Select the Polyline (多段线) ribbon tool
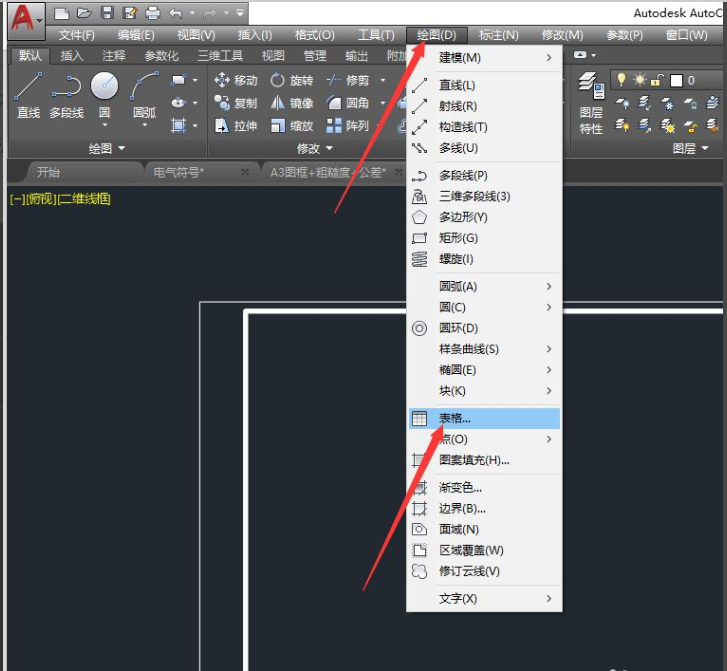727x671 pixels. (x=66, y=96)
